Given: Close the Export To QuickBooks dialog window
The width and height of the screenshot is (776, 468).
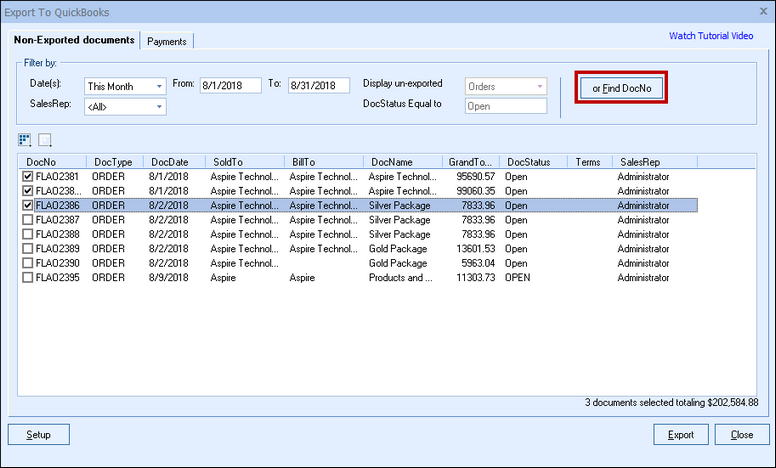Looking at the screenshot, I should point(762,12).
